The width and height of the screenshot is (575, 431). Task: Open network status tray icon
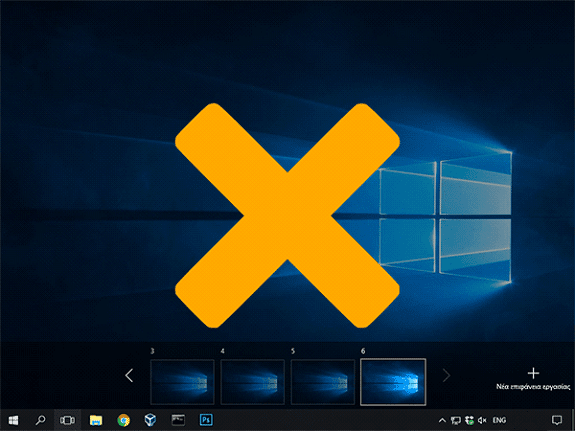click(x=456, y=420)
